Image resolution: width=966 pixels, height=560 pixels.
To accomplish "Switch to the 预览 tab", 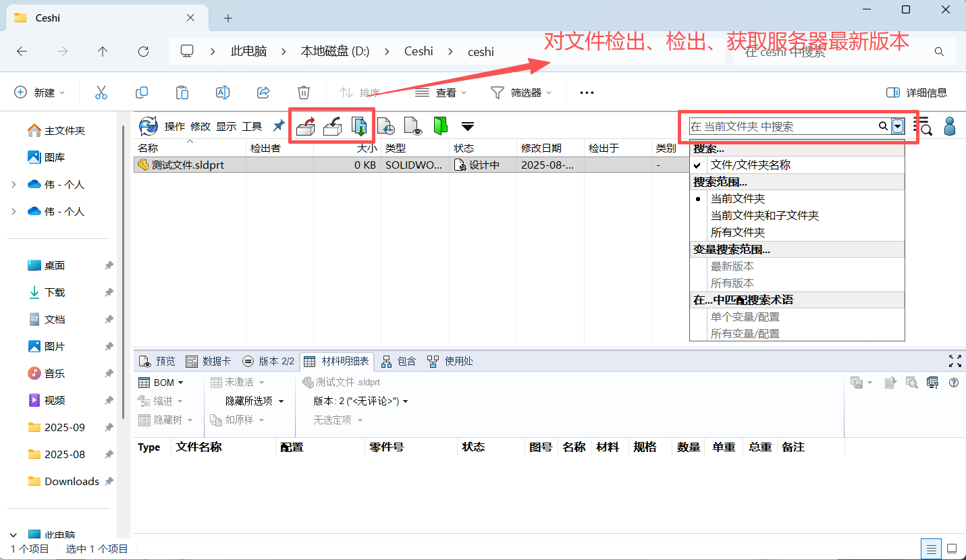I will 157,361.
